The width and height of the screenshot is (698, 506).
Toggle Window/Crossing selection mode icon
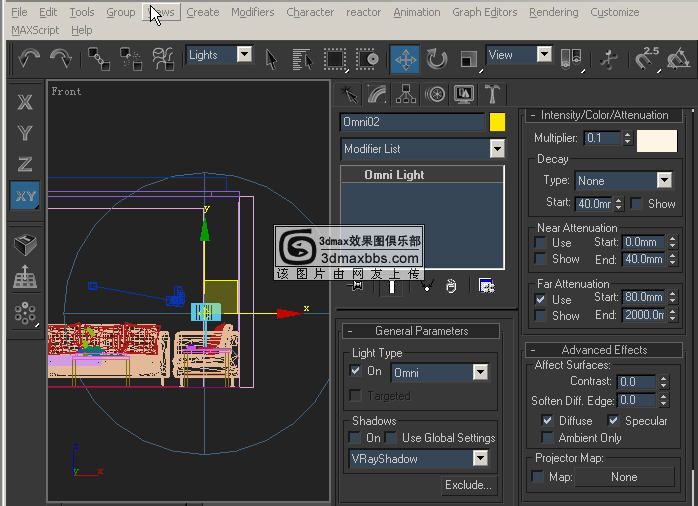click(367, 59)
